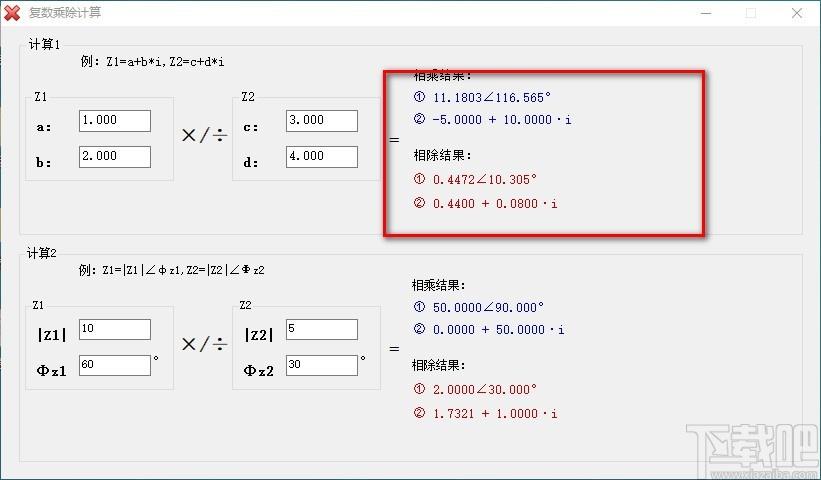Click the multiply result 11.1803∠116.565°
The image size is (821, 480).
tap(491, 97)
